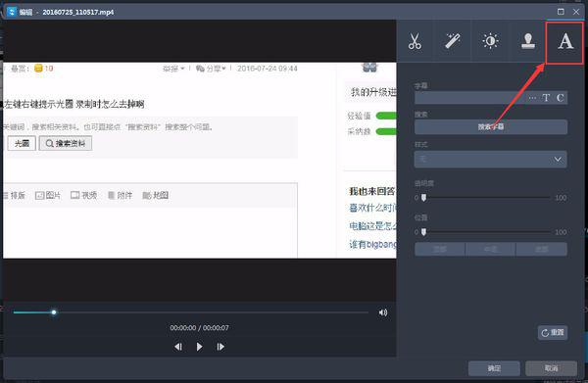
Task: Open the brightness adjustment tool
Action: (490, 41)
